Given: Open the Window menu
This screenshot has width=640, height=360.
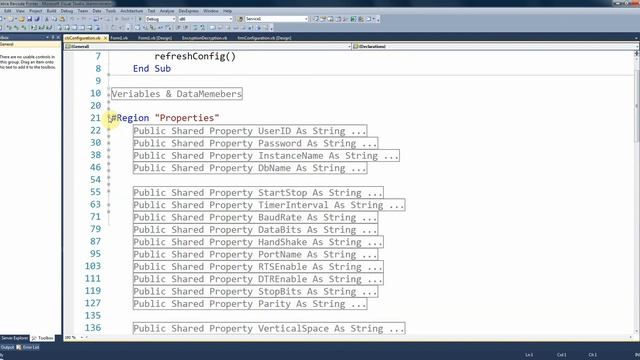Looking at the screenshot, I should pos(211,11).
